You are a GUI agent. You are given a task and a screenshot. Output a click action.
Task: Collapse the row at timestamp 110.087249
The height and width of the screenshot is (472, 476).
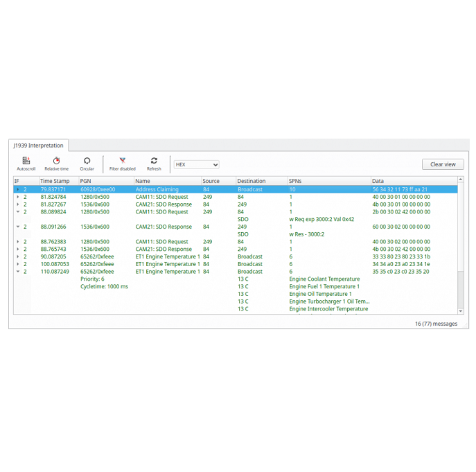(x=18, y=272)
